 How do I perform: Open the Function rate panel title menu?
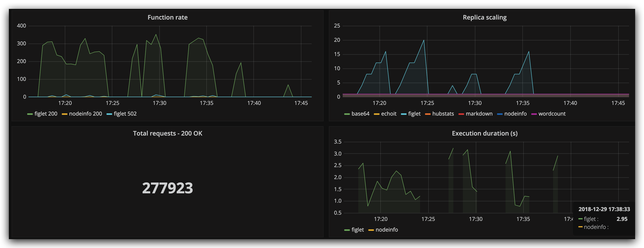point(168,17)
